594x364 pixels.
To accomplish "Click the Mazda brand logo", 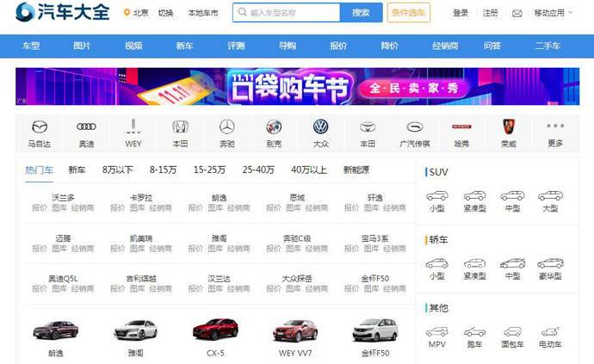I will tap(39, 127).
